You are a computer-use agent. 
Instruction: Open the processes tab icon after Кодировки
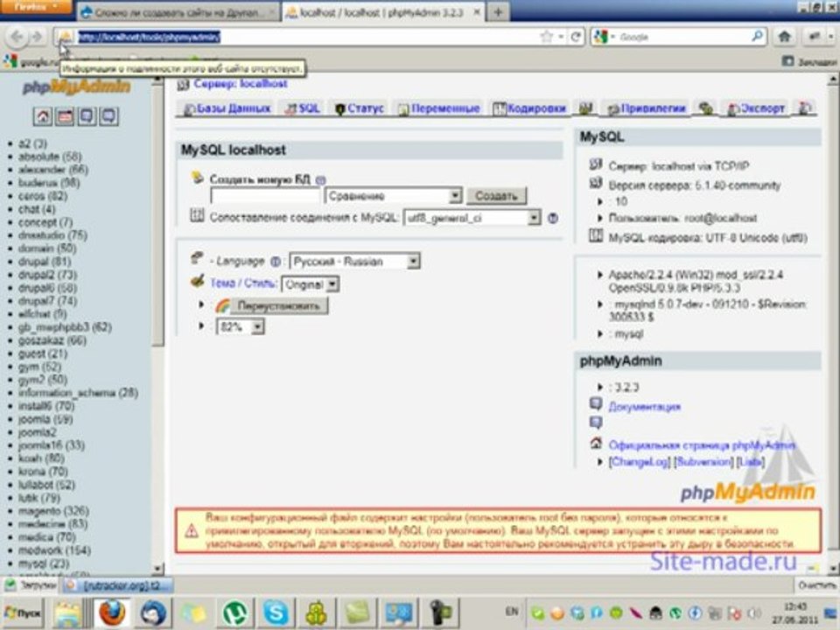(x=585, y=108)
